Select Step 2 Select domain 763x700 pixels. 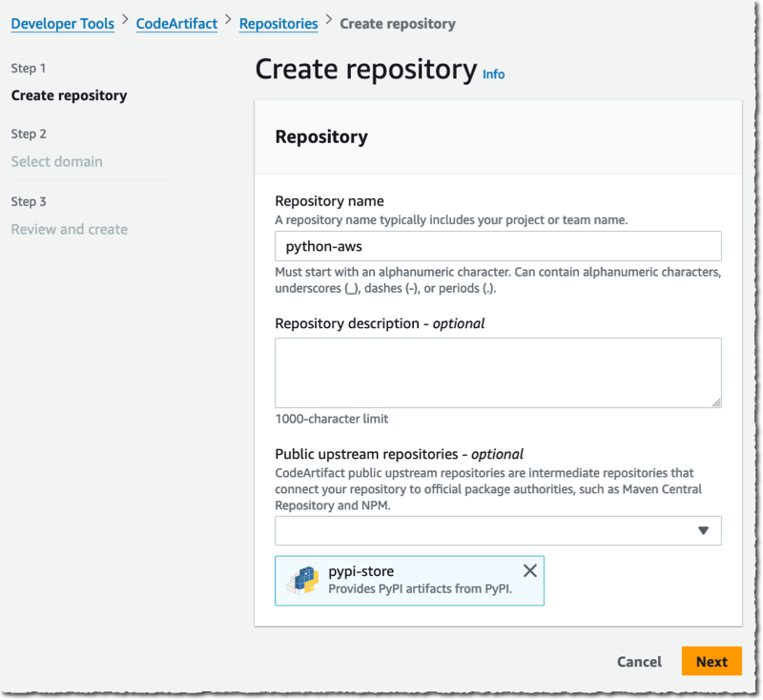coord(60,161)
